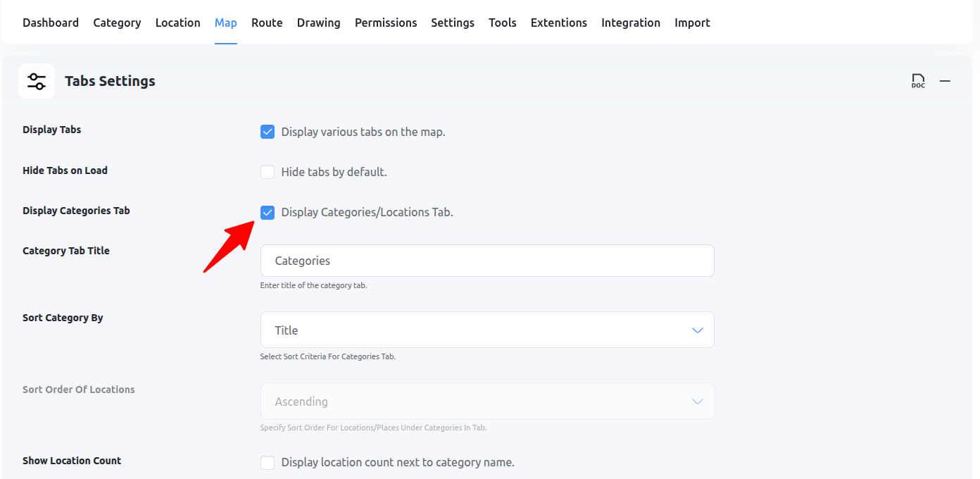Screen dimensions: 980x479
Task: Navigate to the Dashboard
Action: (50, 22)
